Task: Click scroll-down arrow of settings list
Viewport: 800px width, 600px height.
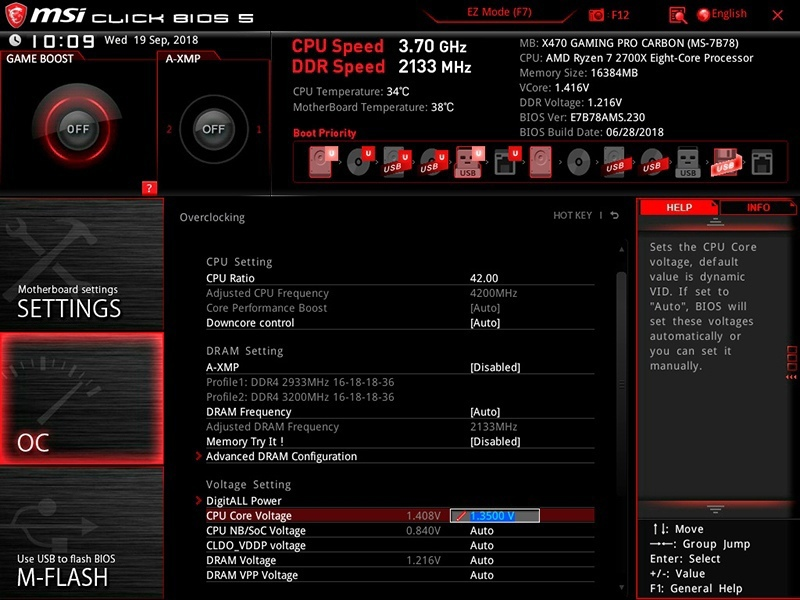Action: coord(621,588)
